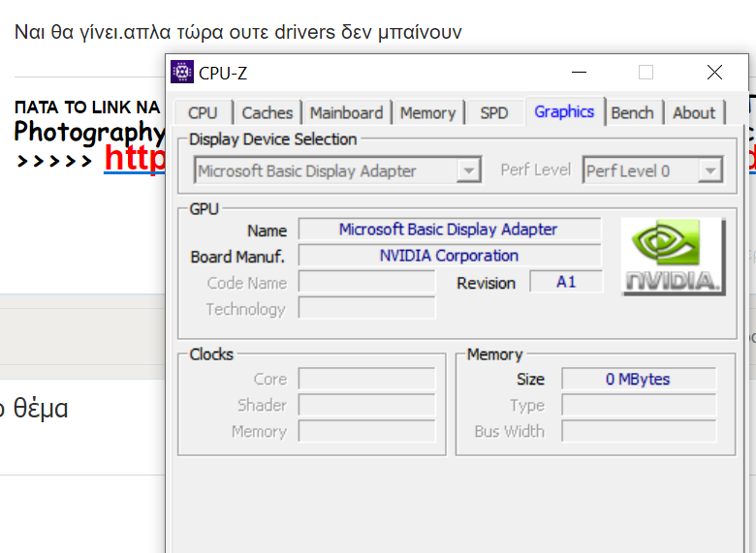Open the About tab
This screenshot has width=756, height=553.
pos(694,112)
